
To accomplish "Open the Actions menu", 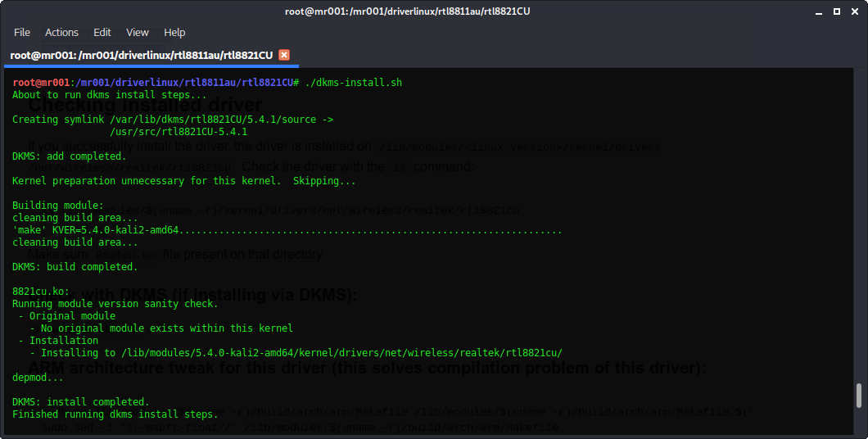I will tap(61, 32).
